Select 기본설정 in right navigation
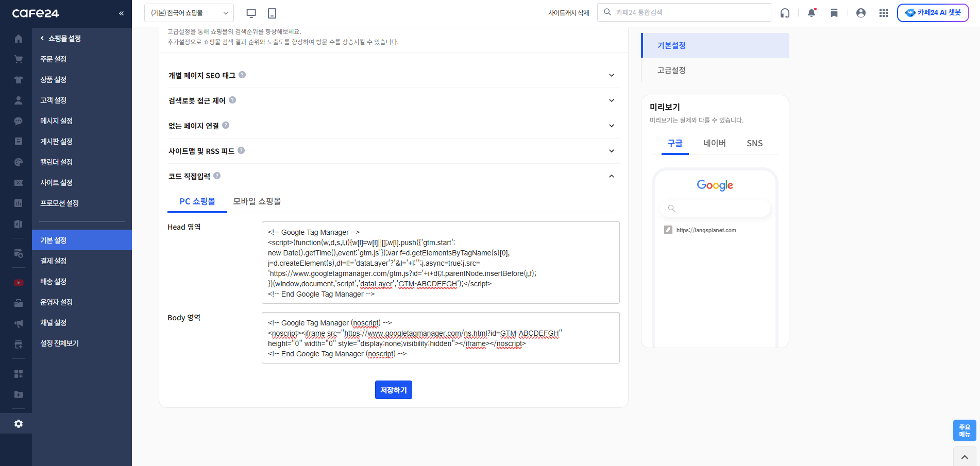 (x=715, y=45)
